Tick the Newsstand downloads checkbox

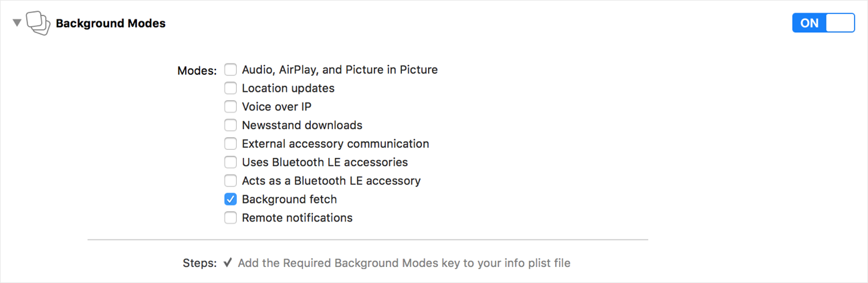click(231, 125)
